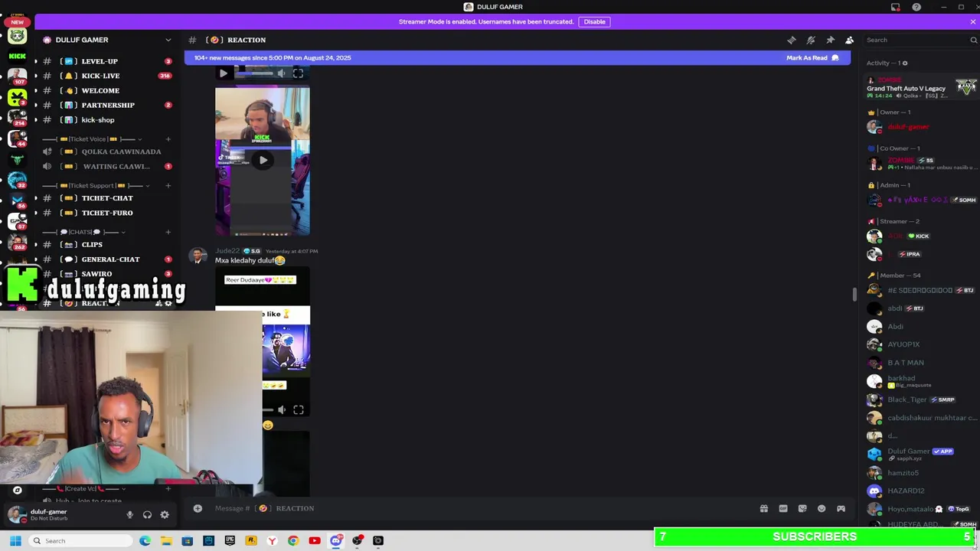Viewport: 980px width, 551px height.
Task: Open the LEVEL-UP channel
Action: pos(107,61)
